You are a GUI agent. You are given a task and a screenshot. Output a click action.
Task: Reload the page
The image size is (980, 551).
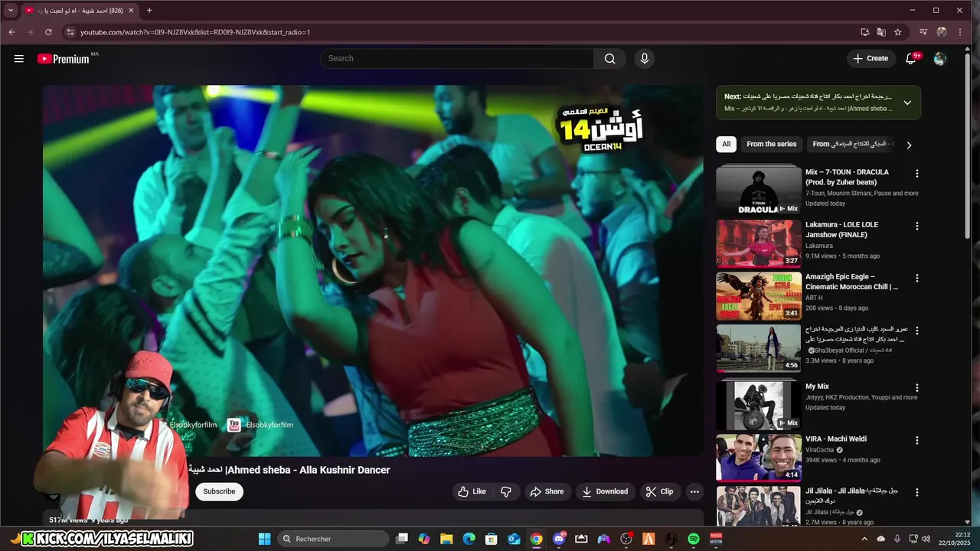coord(48,32)
